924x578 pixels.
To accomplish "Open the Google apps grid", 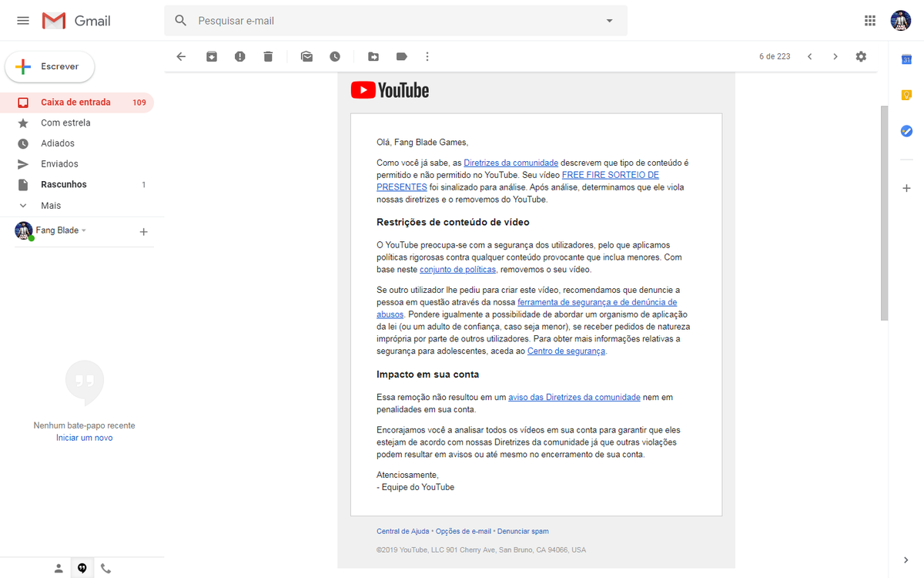I will (x=870, y=21).
